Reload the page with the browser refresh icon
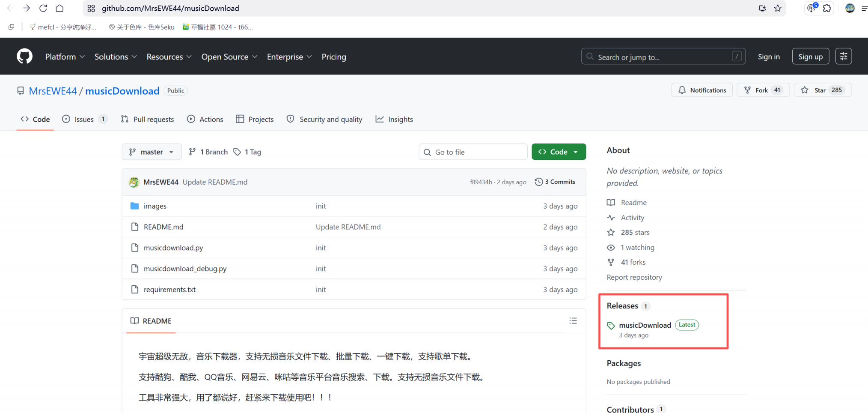Viewport: 868px width, 413px height. (43, 8)
